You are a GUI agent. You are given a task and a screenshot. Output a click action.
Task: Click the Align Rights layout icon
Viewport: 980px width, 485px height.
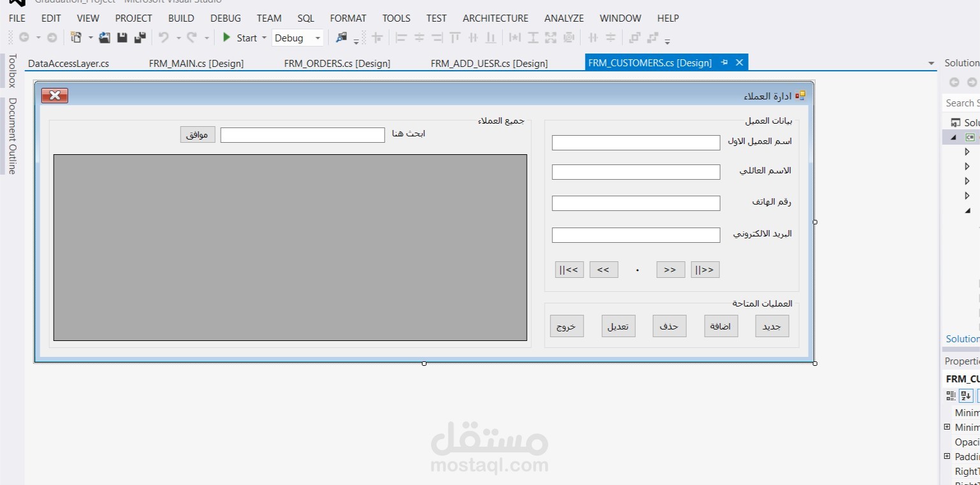(x=437, y=38)
